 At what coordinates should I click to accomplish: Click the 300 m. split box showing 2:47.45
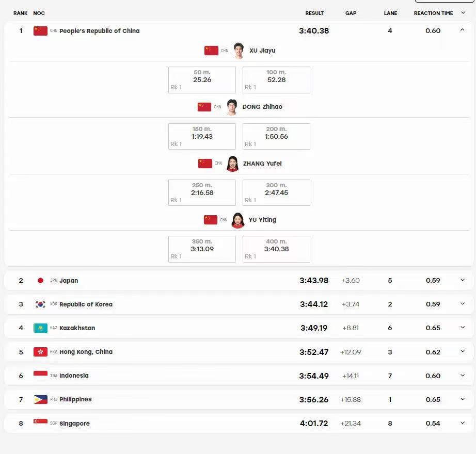[x=276, y=192]
